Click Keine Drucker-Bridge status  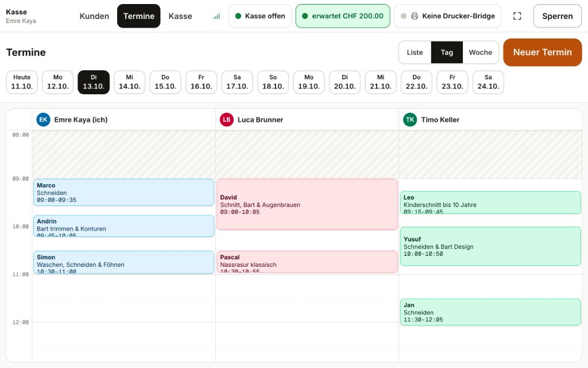point(448,16)
